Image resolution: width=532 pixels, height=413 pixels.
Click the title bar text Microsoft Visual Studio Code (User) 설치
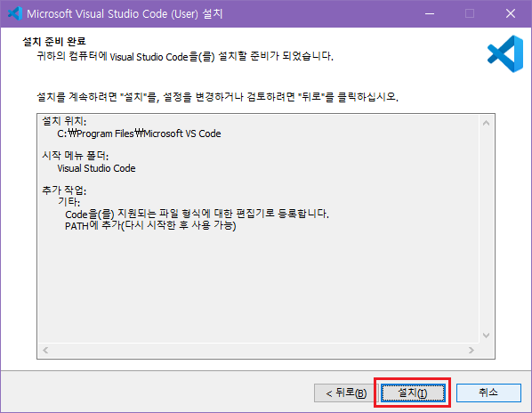125,14
